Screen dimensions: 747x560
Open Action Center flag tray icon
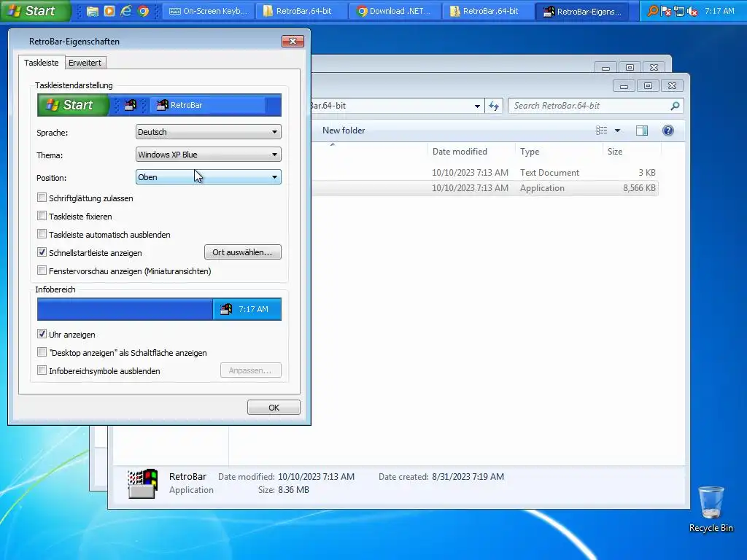[666, 11]
